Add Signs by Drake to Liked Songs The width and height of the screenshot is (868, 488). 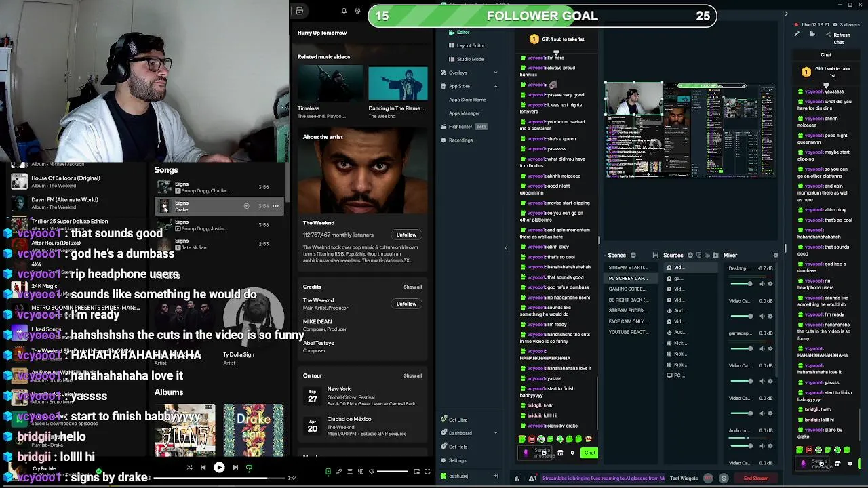click(246, 206)
